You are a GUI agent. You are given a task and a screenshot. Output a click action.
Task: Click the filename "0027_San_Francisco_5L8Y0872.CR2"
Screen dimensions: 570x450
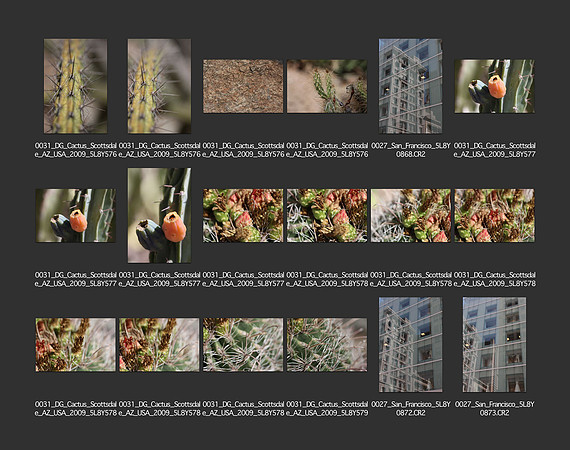pos(410,408)
